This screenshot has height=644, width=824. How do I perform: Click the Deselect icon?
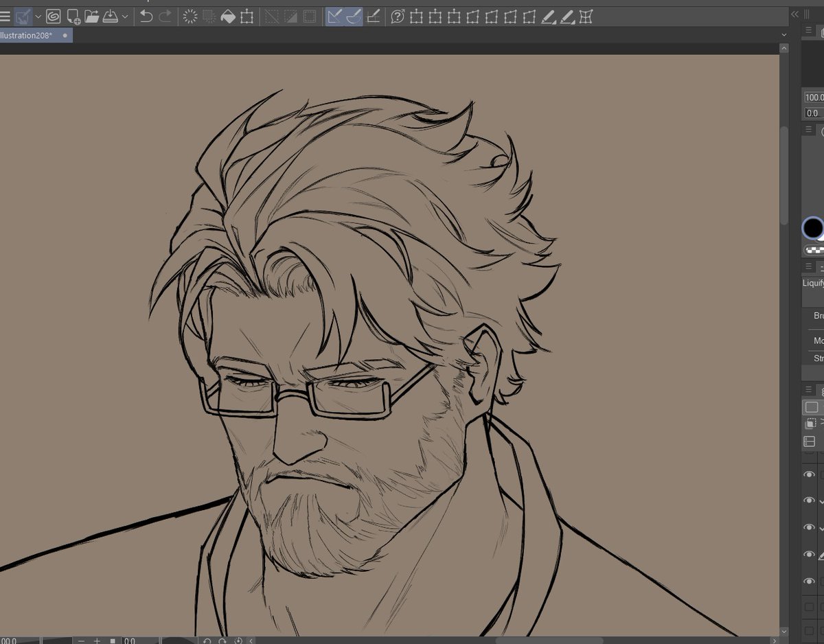273,16
